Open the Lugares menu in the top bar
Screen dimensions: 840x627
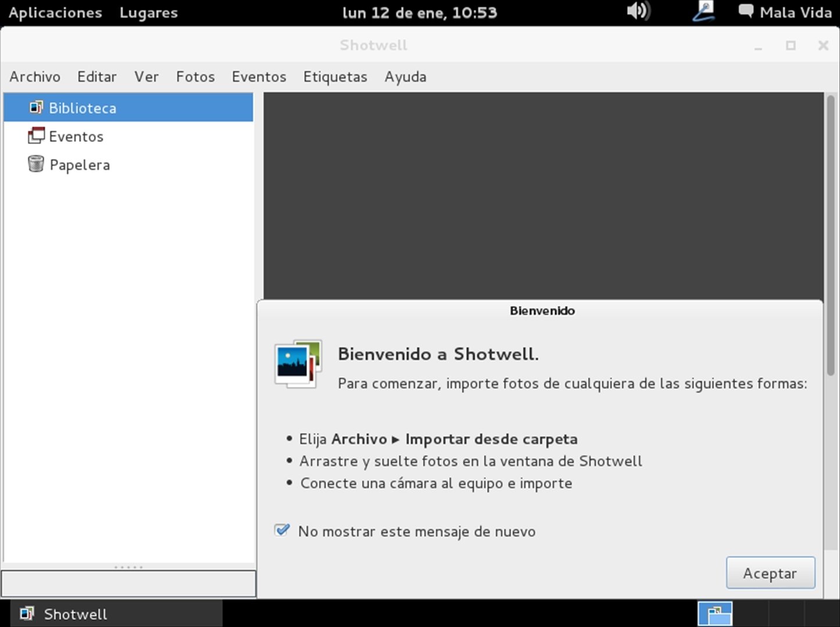pos(149,12)
